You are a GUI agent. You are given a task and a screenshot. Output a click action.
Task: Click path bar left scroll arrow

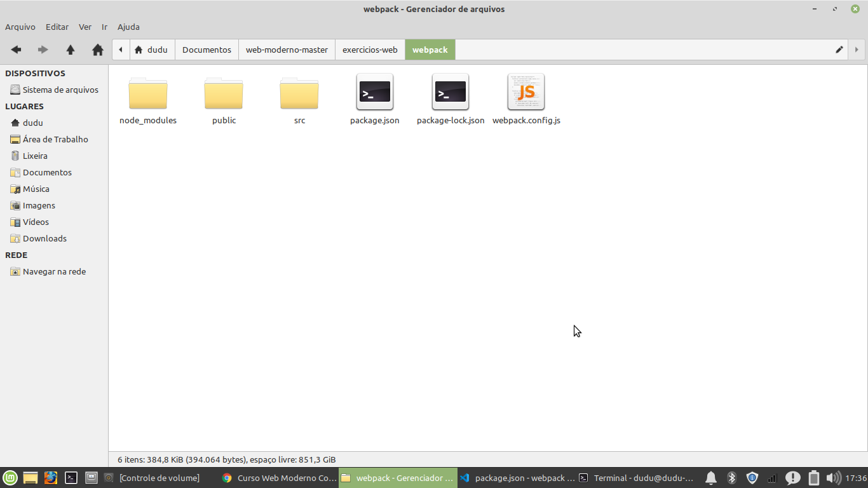121,50
